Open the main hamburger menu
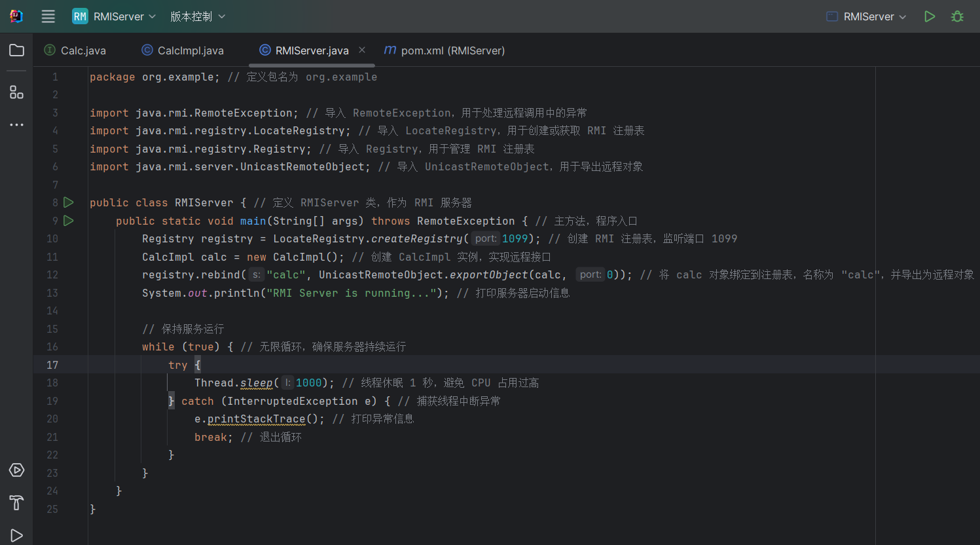This screenshot has width=980, height=545. point(48,16)
